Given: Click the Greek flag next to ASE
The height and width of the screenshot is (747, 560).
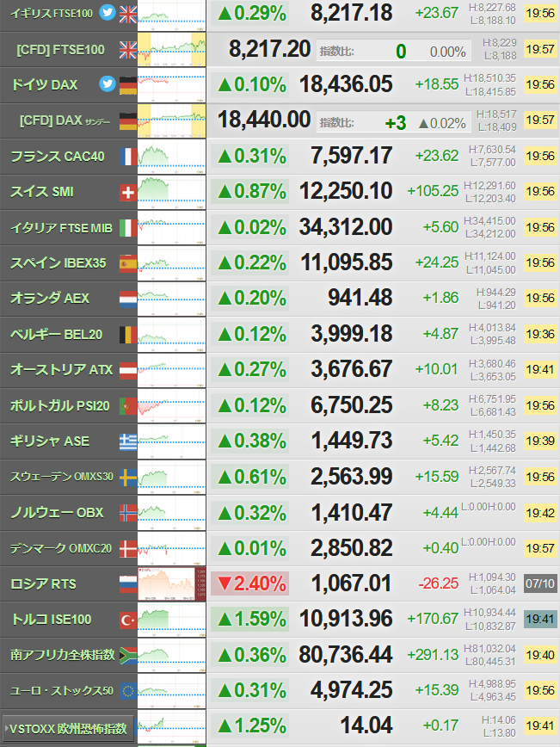Looking at the screenshot, I should point(128,442).
